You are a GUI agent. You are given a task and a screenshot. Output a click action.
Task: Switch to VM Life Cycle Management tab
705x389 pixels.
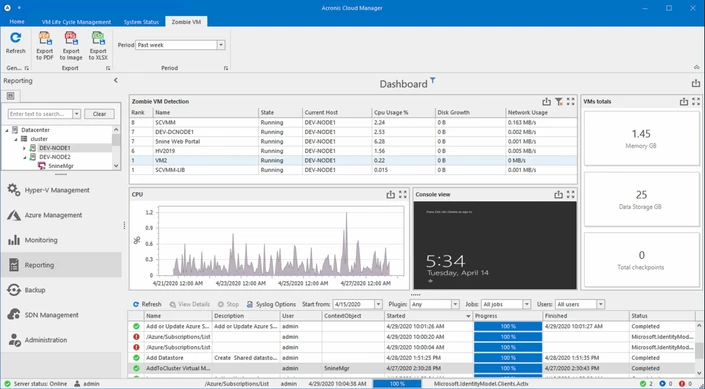76,22
